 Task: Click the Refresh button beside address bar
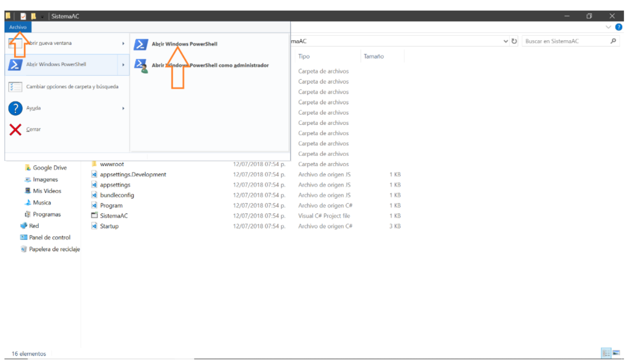[514, 41]
